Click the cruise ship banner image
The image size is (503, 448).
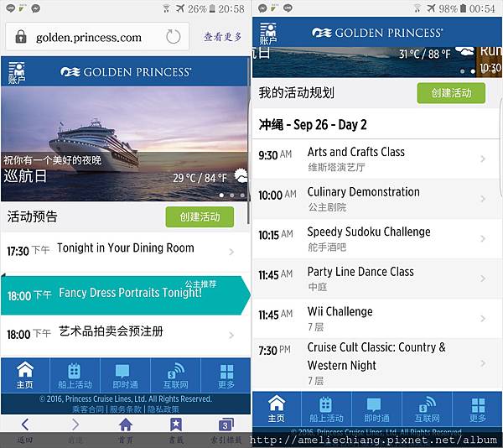(124, 143)
